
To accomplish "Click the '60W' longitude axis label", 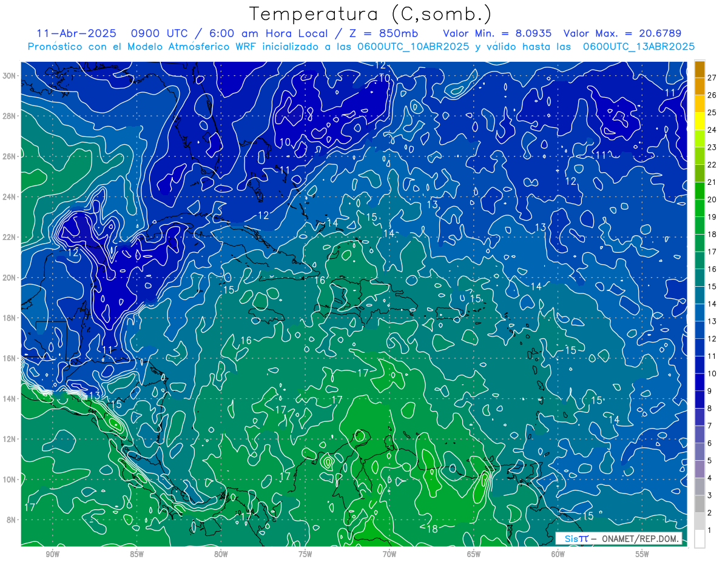I will coord(558,554).
